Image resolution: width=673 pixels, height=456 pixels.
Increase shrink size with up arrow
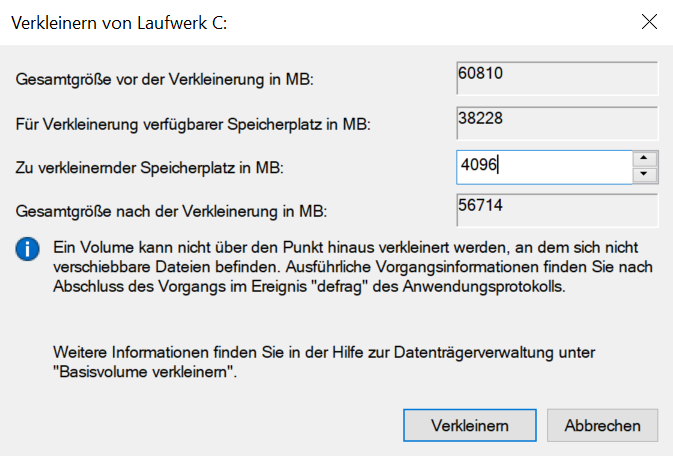coord(646,158)
